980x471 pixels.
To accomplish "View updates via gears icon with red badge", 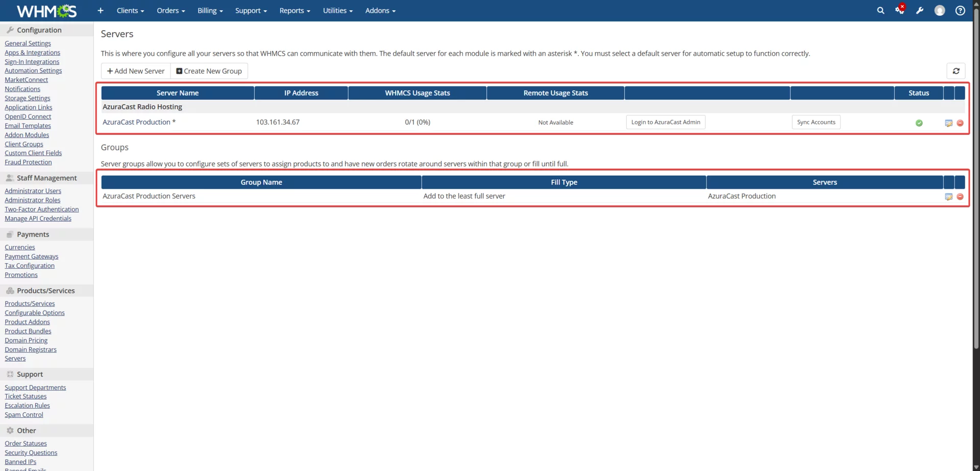I will coord(899,10).
